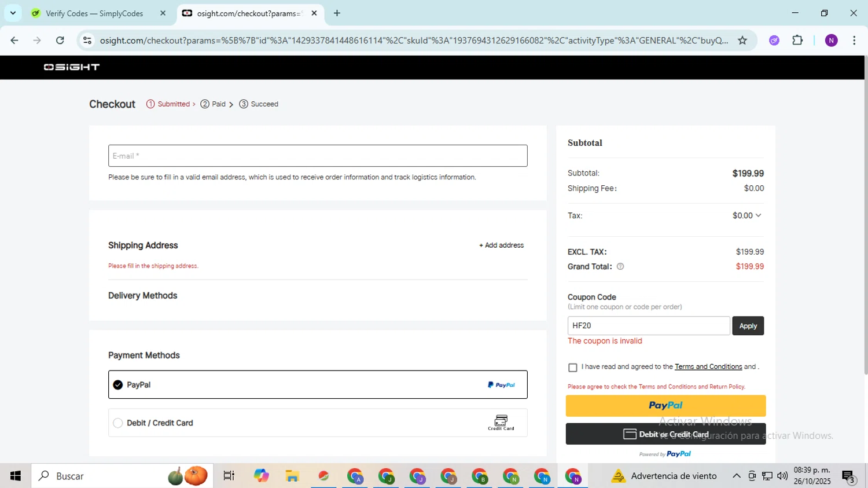Select PayPal payment method
Viewport: 868px width, 488px height.
[318, 385]
